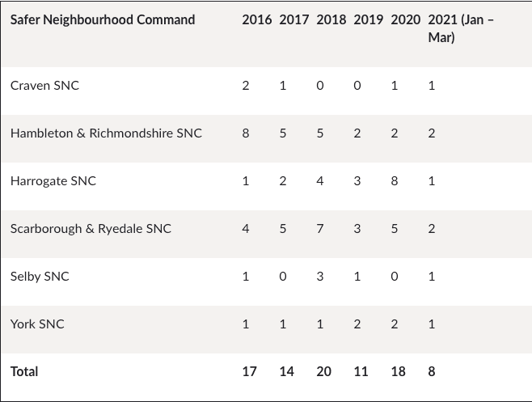Click the York SNC row label
The width and height of the screenshot is (532, 402).
coord(37,324)
